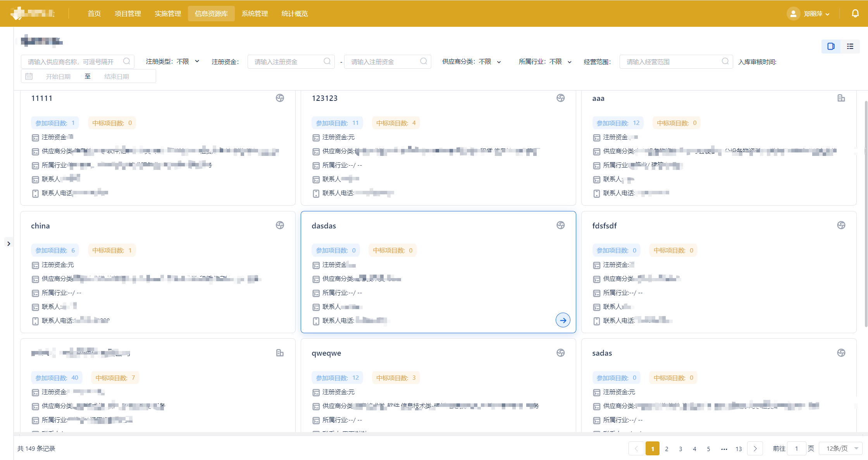Go to page 5
This screenshot has height=460, width=868.
tap(708, 449)
